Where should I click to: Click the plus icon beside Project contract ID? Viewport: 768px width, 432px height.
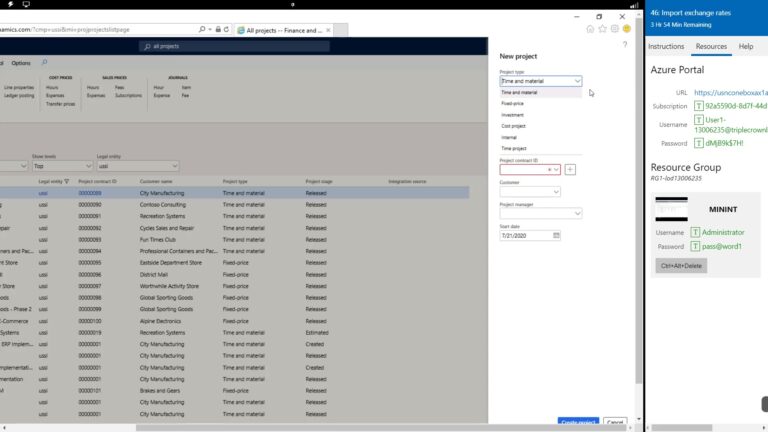pyautogui.click(x=570, y=169)
